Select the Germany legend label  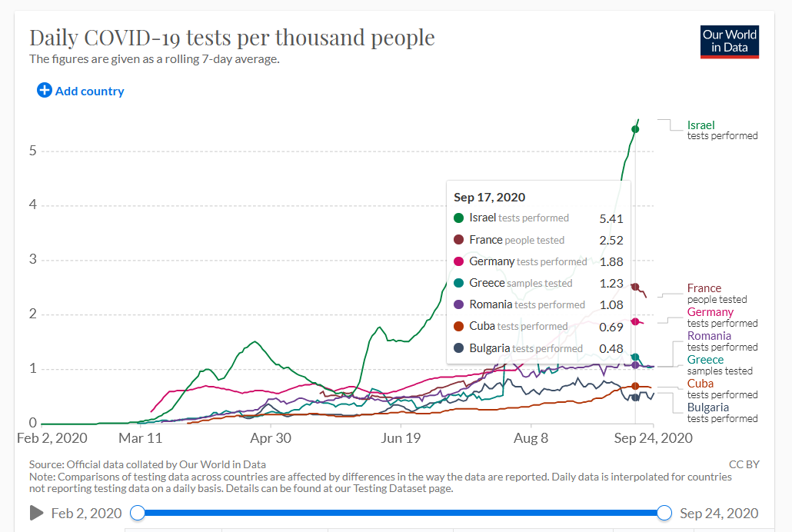710,312
